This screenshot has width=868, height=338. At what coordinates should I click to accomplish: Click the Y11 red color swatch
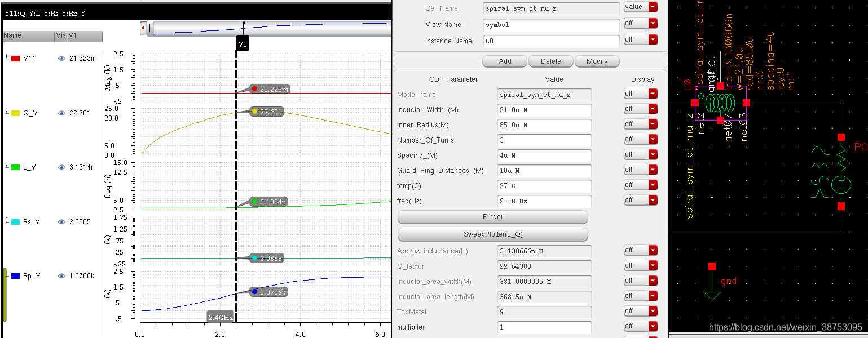(16, 59)
